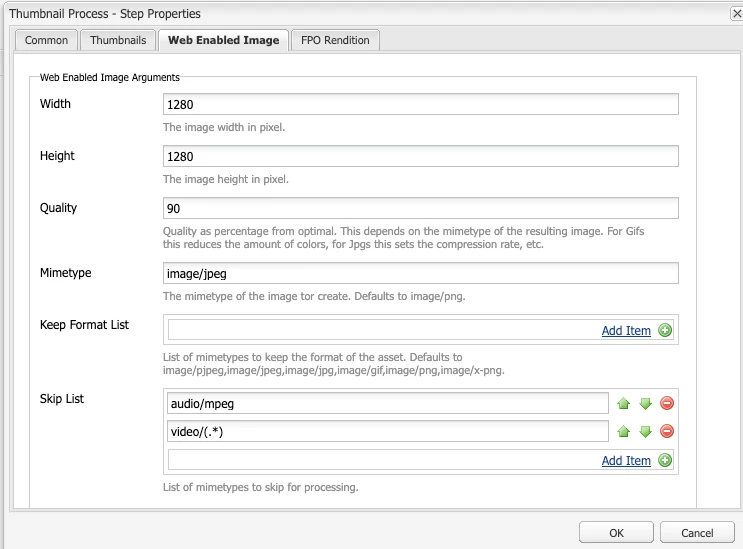
Task: Focus the Quality input field
Action: tap(421, 208)
